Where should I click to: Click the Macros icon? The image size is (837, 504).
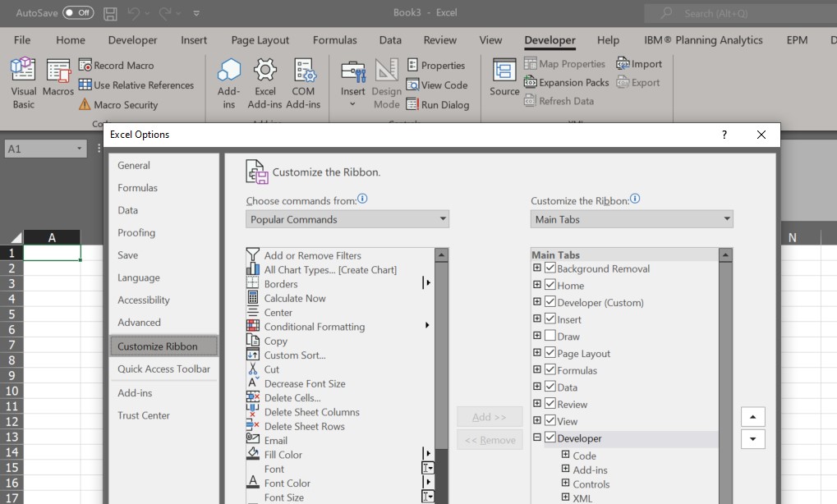pos(58,77)
